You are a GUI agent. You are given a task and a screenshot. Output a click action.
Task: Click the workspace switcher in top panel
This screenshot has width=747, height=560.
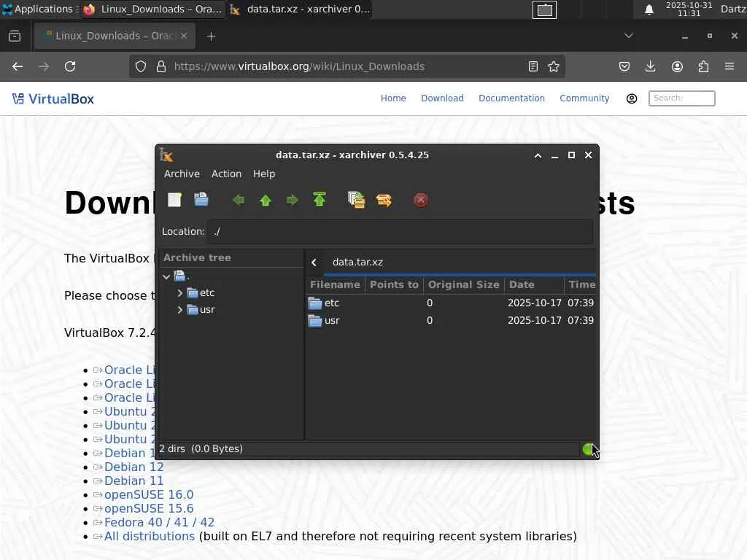coord(544,9)
